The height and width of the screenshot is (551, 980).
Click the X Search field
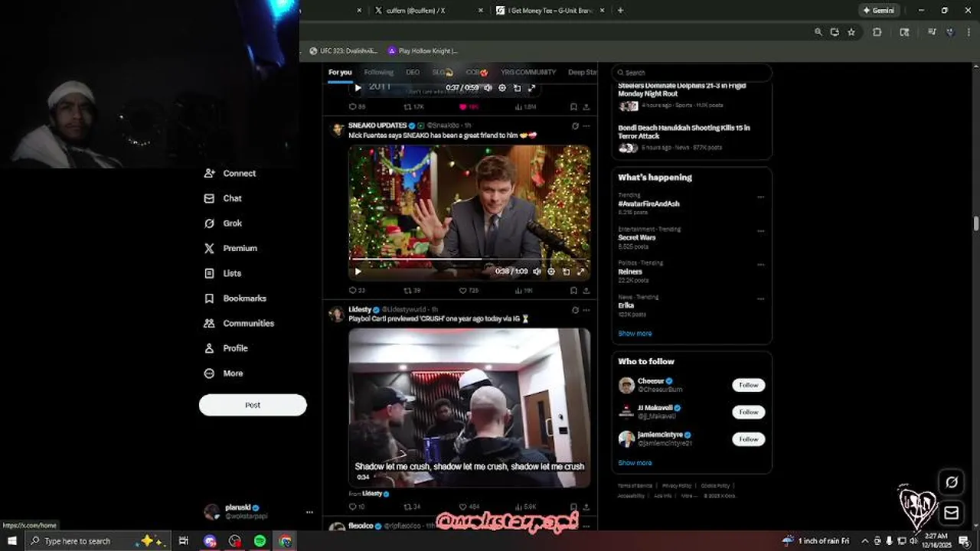pos(692,73)
